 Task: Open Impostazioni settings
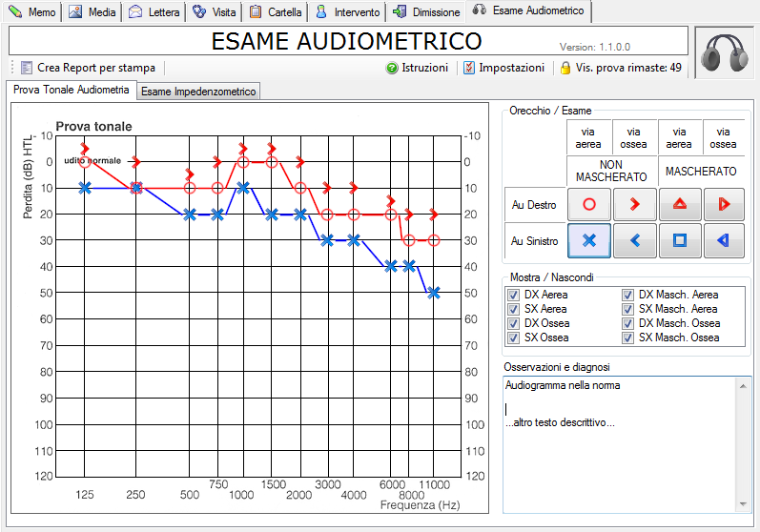(x=503, y=68)
